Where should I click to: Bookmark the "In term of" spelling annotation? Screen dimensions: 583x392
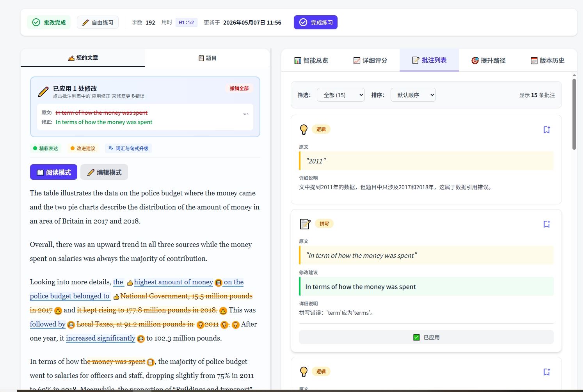[547, 224]
